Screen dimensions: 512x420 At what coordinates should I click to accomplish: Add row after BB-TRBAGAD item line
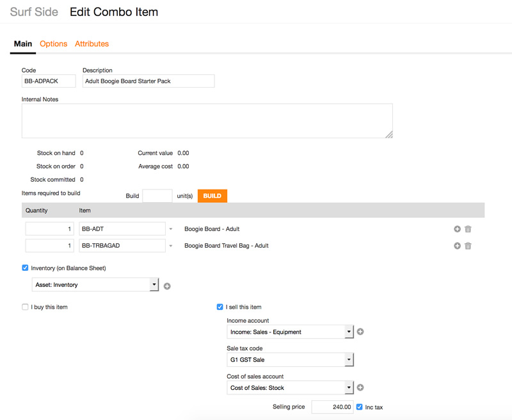click(457, 246)
